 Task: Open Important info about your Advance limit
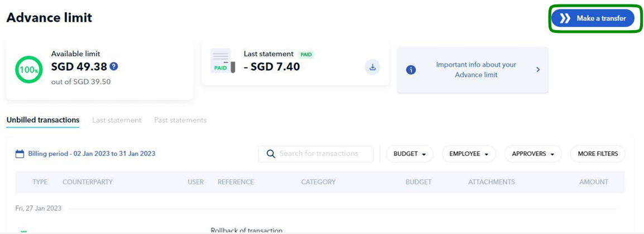[475, 70]
